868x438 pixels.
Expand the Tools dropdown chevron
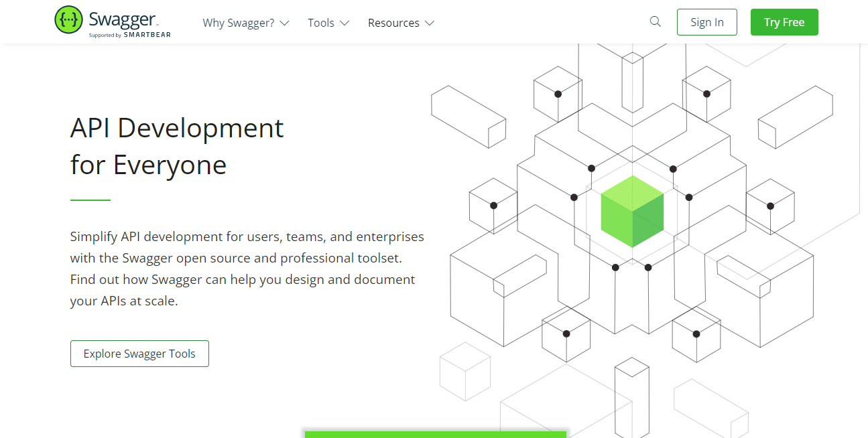click(x=345, y=23)
